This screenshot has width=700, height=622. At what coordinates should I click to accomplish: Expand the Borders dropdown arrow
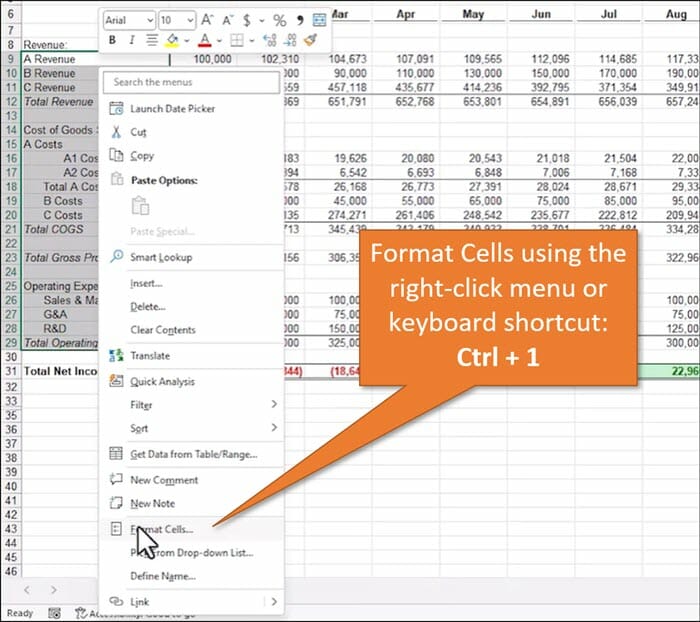tap(250, 40)
